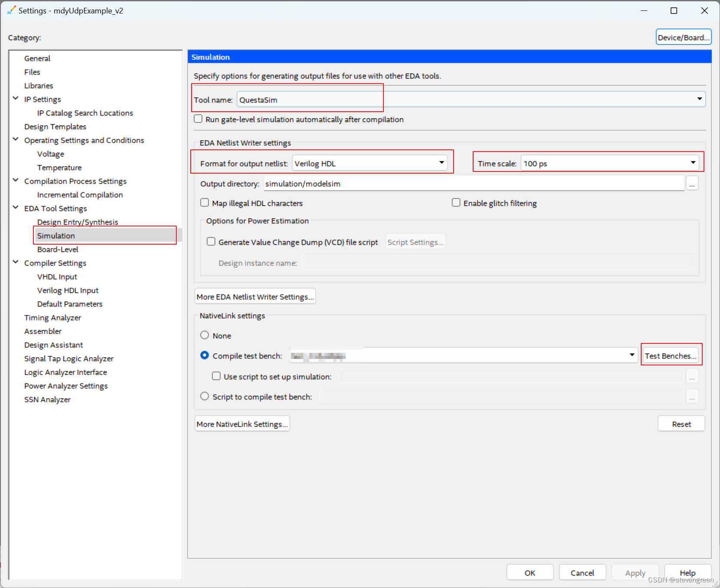Select Assembler category
720x588 pixels.
[x=43, y=331]
